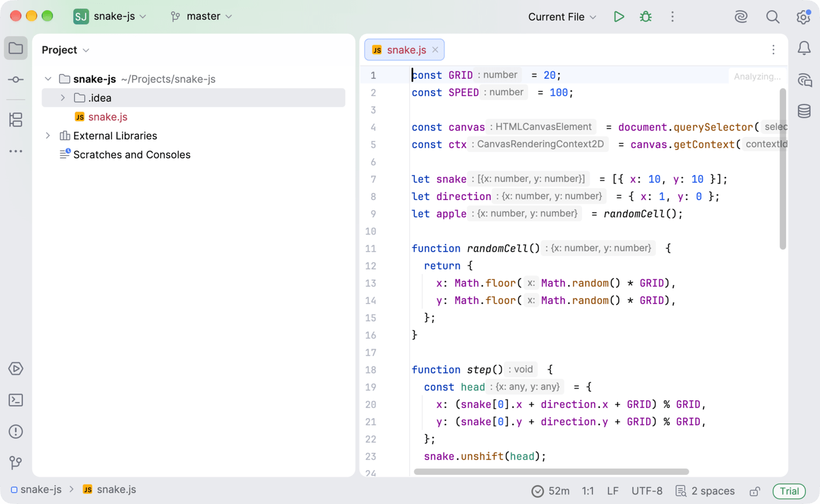This screenshot has height=504, width=820.
Task: Click snake-js in the breadcrumb bar
Action: coord(36,489)
